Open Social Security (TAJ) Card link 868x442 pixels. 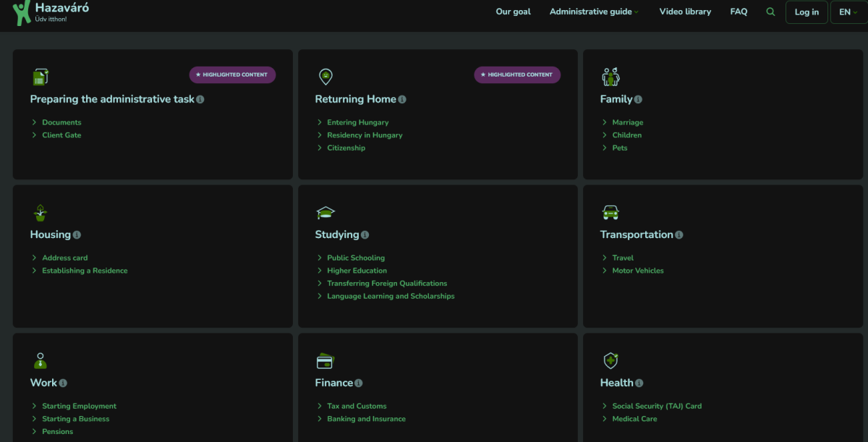(656, 407)
